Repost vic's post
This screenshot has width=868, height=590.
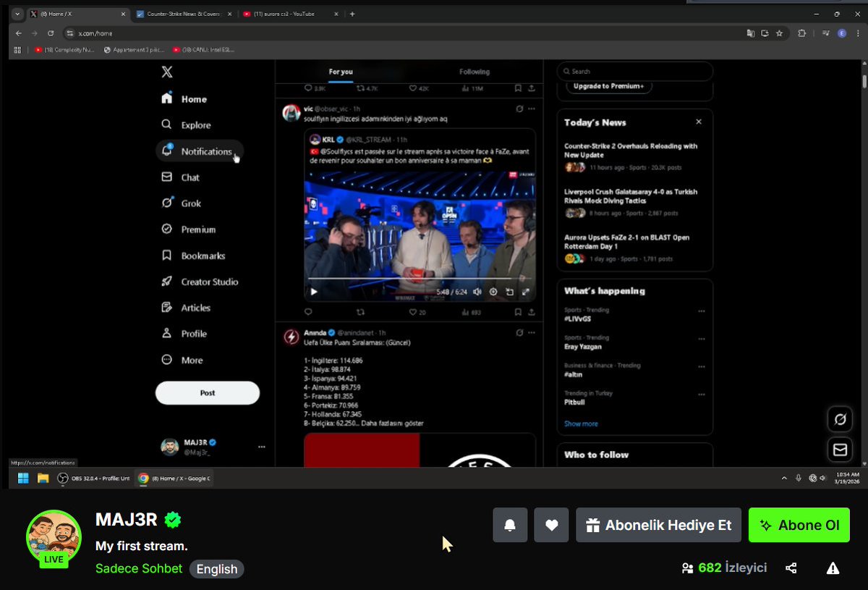click(361, 312)
